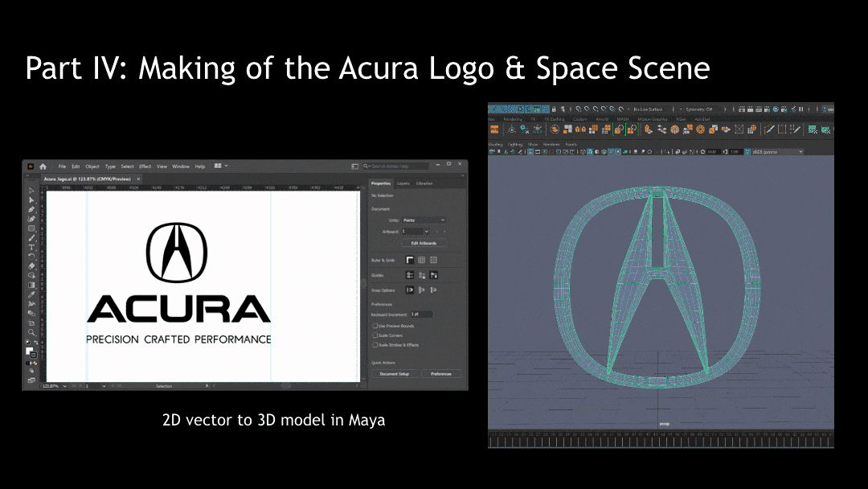
Task: Open the Illustrator Window menu
Action: 181,166
